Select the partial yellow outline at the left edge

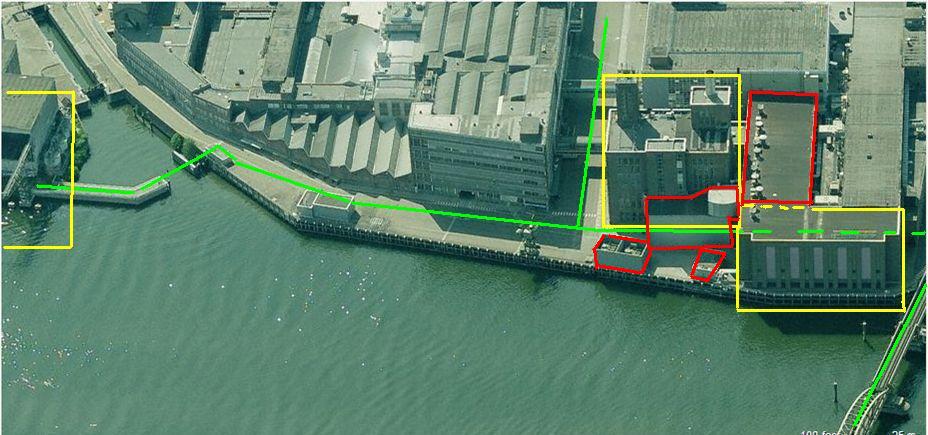(38, 169)
